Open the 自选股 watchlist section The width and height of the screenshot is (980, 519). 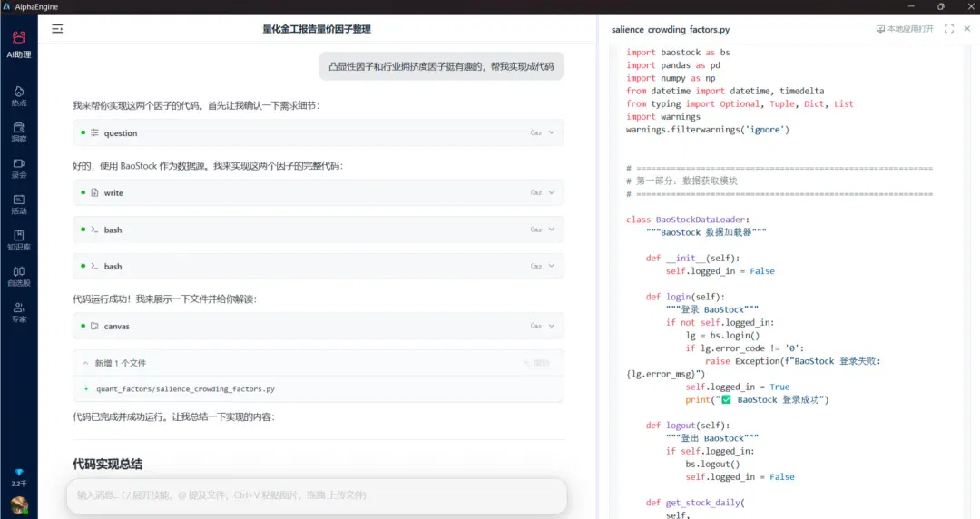tap(19, 277)
